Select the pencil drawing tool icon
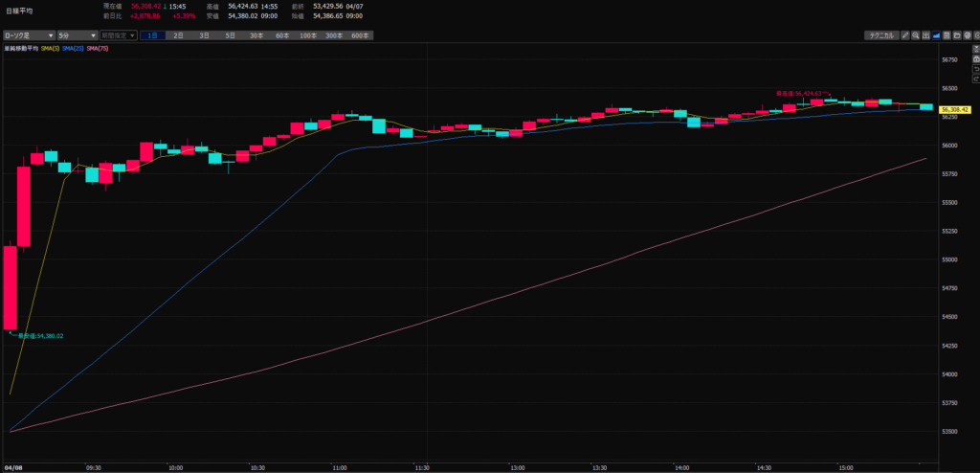Screen dimensions: 980x473 point(905,35)
